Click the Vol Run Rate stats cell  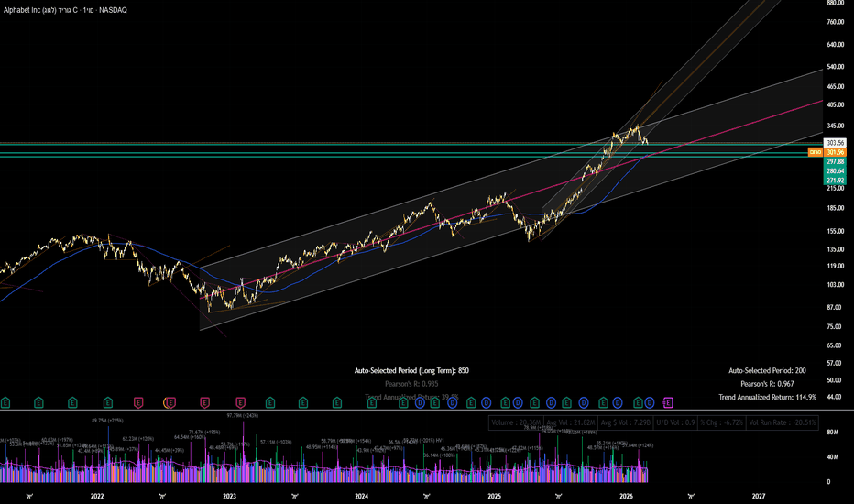click(783, 422)
